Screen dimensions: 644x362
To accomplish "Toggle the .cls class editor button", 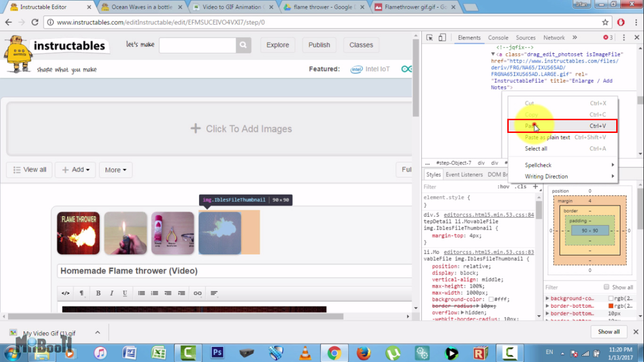I will 520,187.
